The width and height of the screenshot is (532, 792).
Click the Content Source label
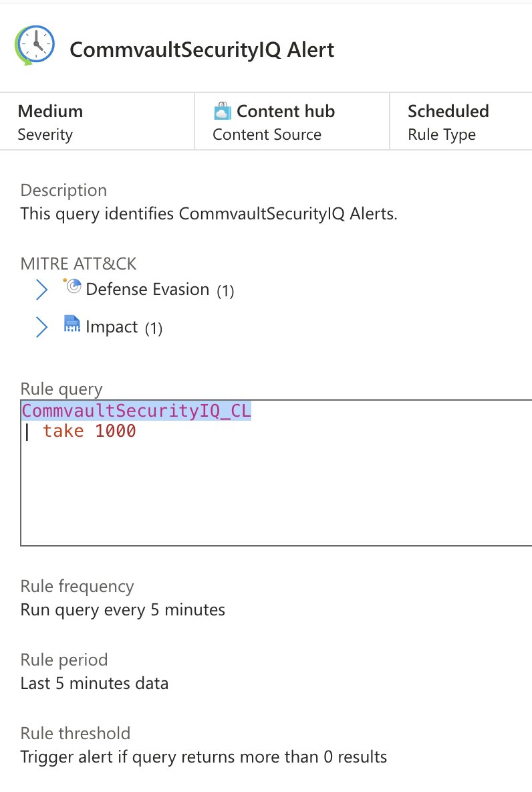click(267, 135)
